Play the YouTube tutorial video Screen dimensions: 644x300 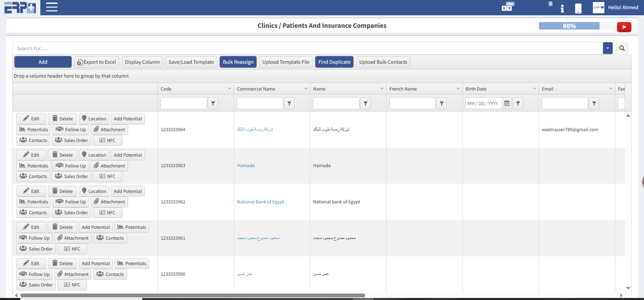(x=624, y=27)
